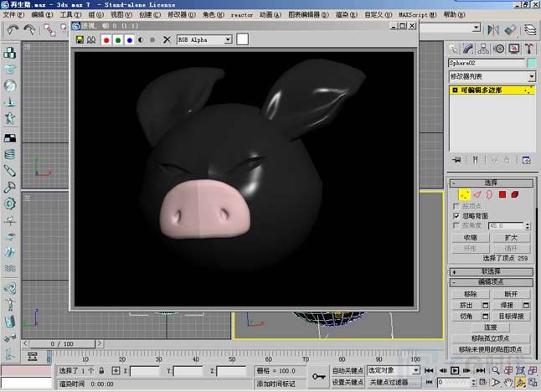Click reactor Plane icon
This screenshot has height=392, width=541.
[x=10, y=138]
